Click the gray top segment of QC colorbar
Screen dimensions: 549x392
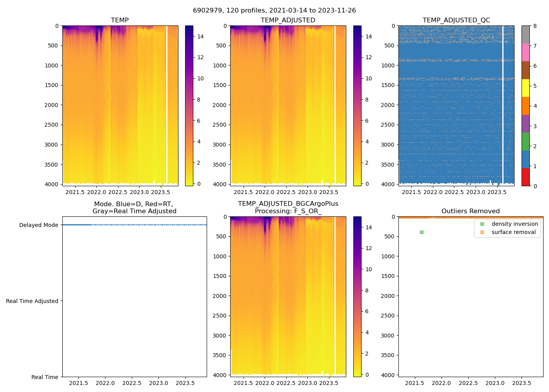[525, 34]
